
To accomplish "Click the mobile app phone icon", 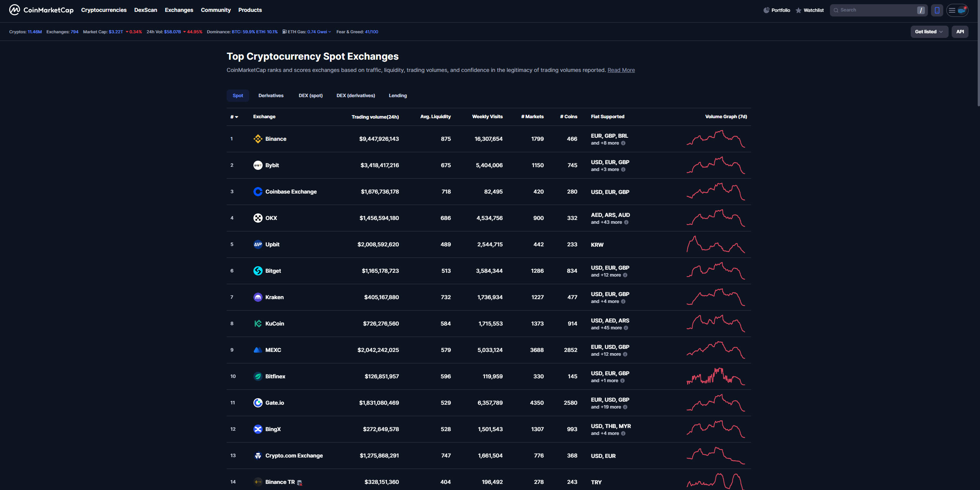I will [937, 10].
